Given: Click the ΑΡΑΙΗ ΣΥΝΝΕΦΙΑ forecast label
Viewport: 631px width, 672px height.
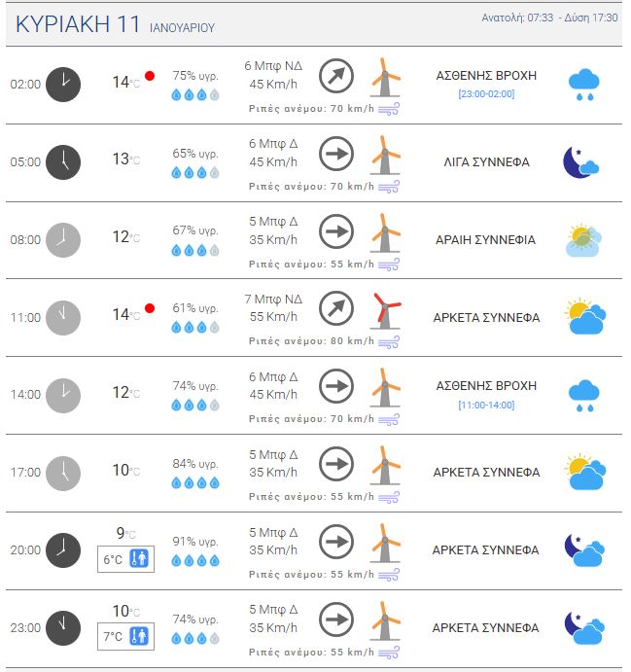Looking at the screenshot, I should (x=485, y=240).
